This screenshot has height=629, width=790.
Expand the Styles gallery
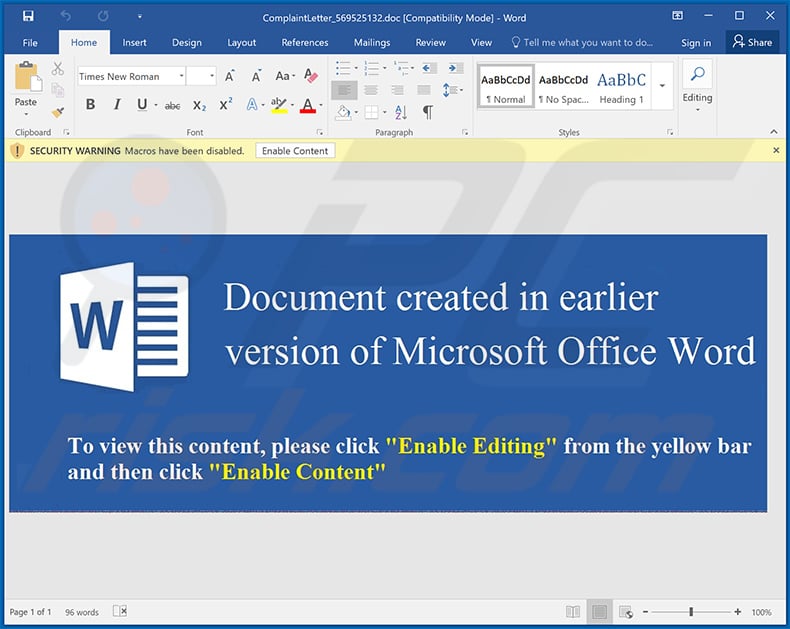point(662,86)
